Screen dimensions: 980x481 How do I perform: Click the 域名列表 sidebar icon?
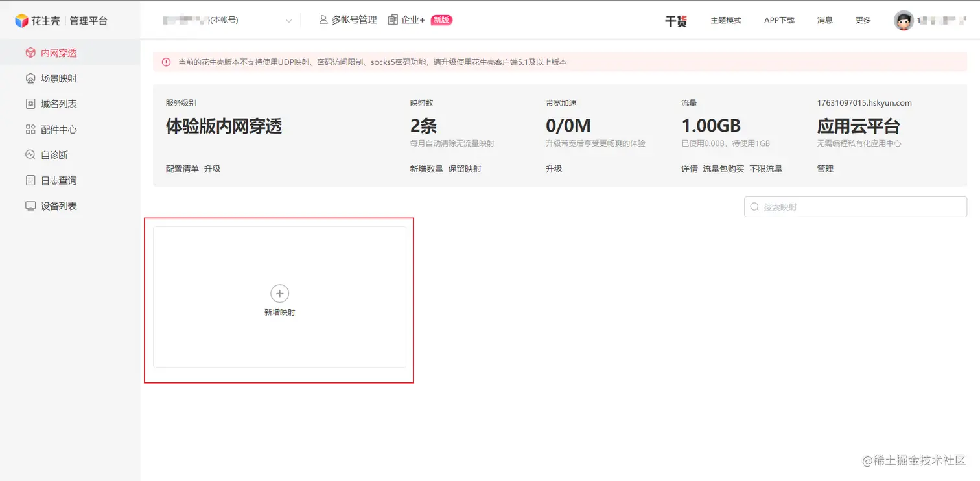(30, 104)
